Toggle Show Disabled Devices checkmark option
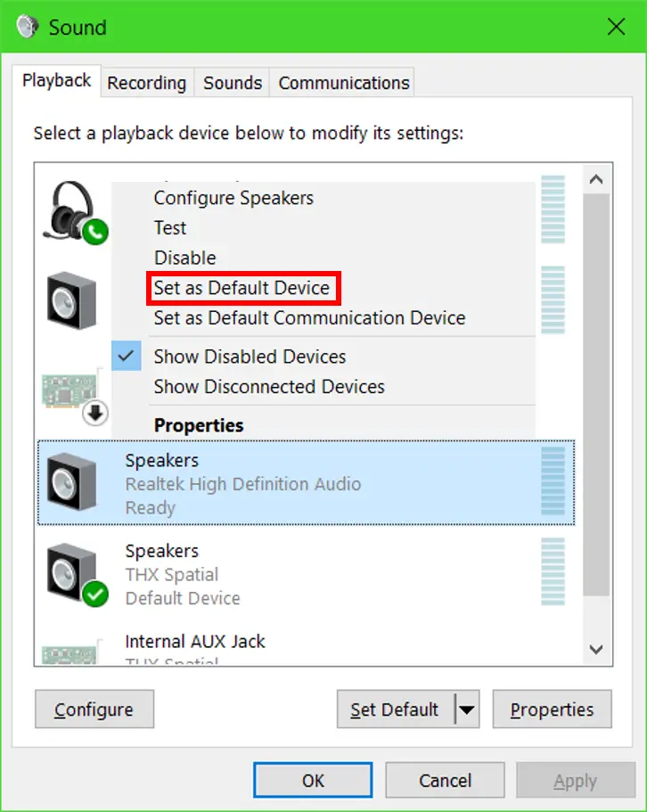The width and height of the screenshot is (647, 812). [323, 357]
